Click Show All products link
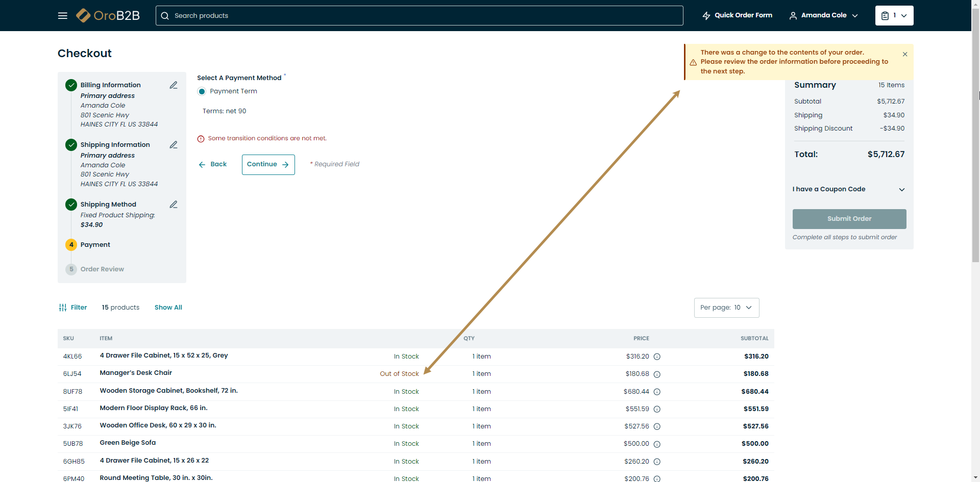Viewport: 980px width, 482px height. click(168, 308)
